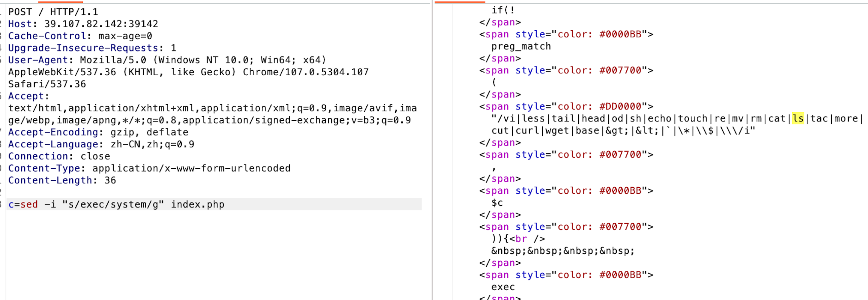The height and width of the screenshot is (300, 868).
Task: Select the Accept header name
Action: 26,96
